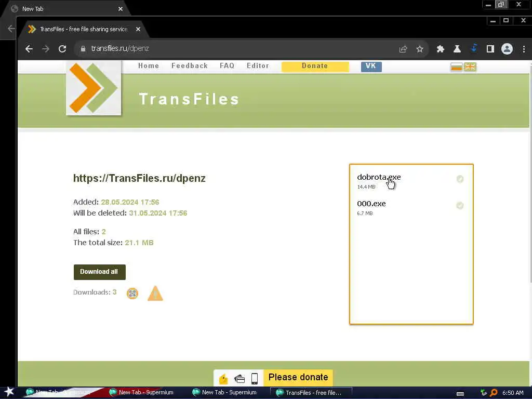Click the orange warning triangle report icon
The image size is (532, 399).
[155, 294]
